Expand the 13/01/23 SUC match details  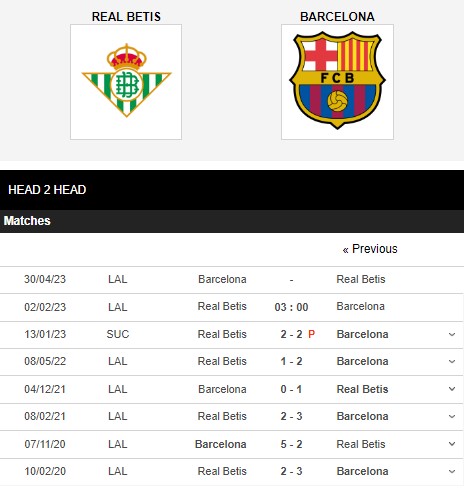pos(452,334)
